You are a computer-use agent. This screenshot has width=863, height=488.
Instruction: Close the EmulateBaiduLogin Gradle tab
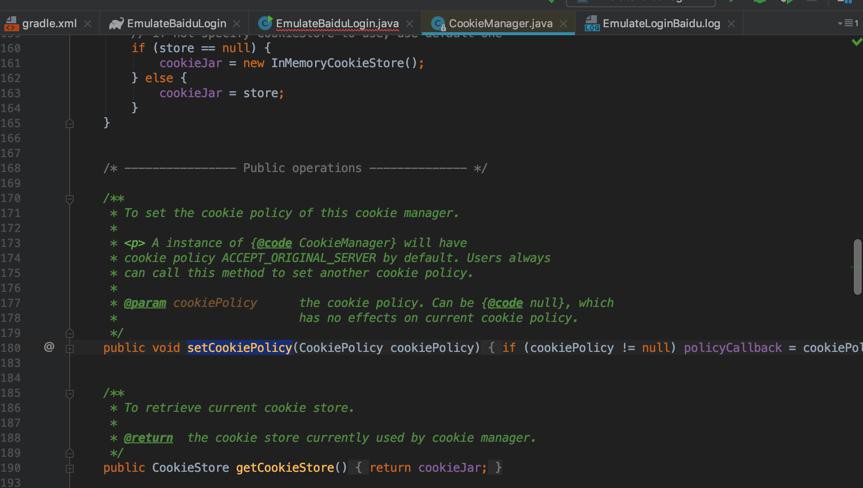[x=237, y=24]
